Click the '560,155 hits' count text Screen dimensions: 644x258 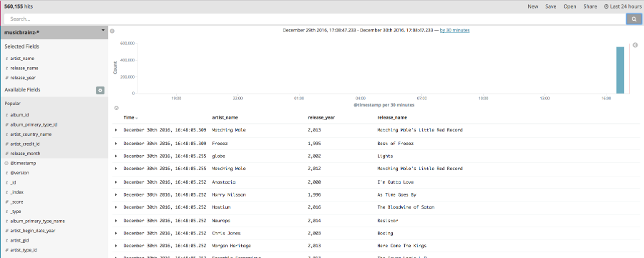click(19, 6)
